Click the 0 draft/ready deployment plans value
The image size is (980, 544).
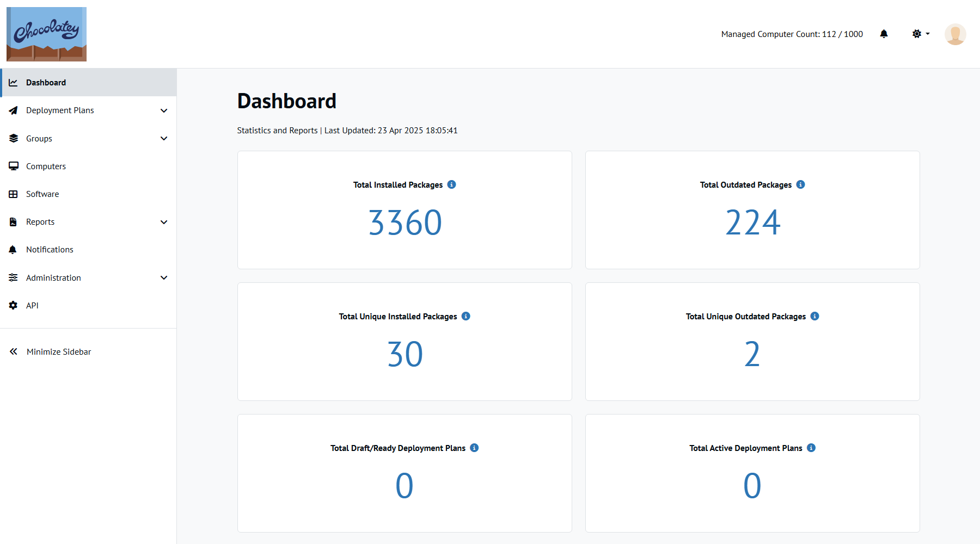(x=405, y=486)
